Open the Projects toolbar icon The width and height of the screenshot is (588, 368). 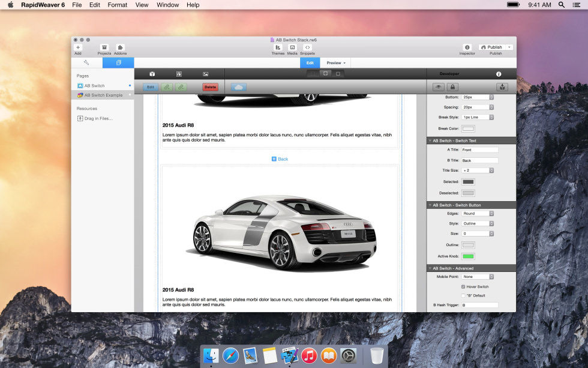click(x=104, y=47)
